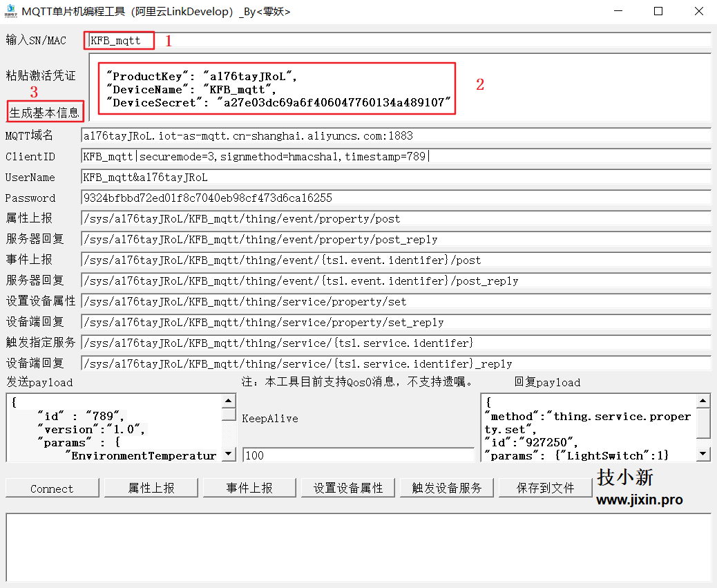Select the activation credential text area

click(276, 88)
